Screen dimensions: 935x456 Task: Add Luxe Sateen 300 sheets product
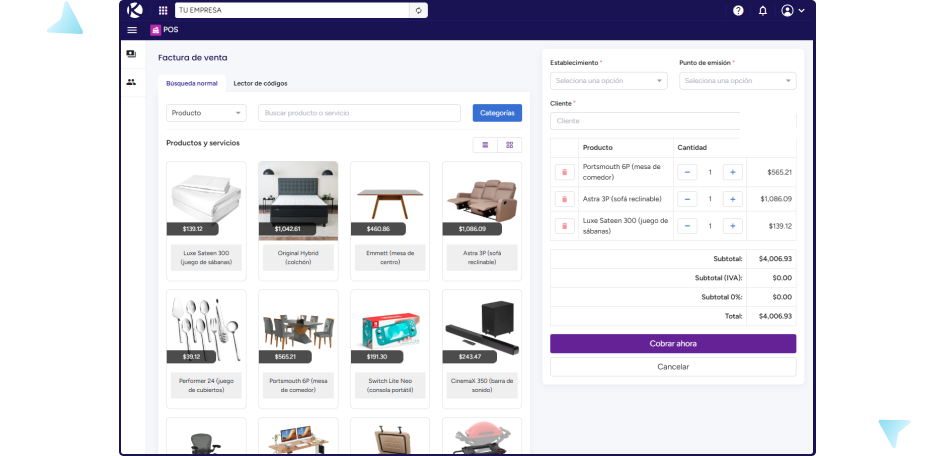[x=206, y=221]
